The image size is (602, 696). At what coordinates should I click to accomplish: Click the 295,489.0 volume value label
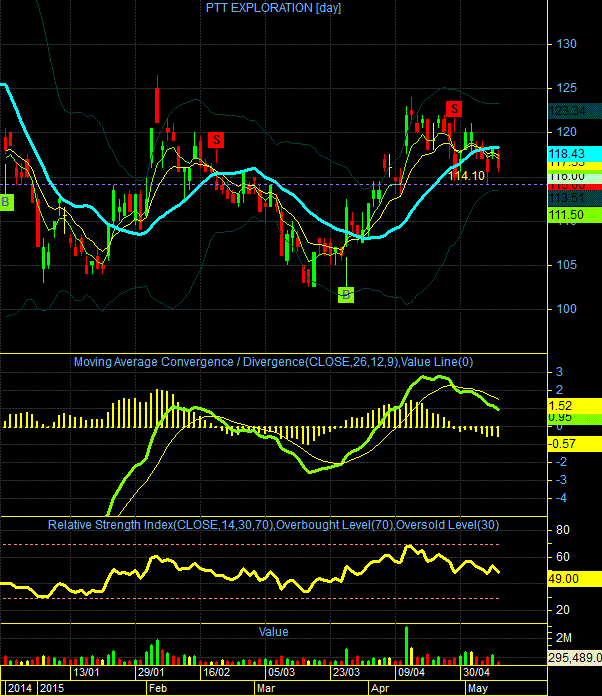pyautogui.click(x=575, y=657)
